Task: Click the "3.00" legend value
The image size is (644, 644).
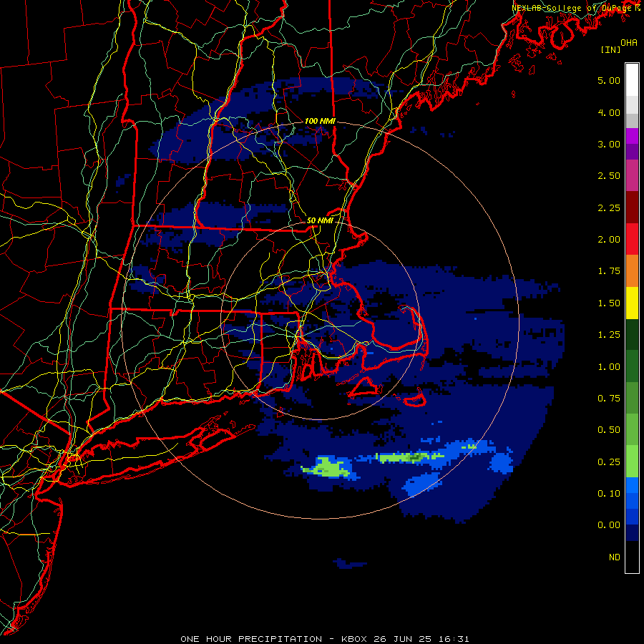Action: tap(609, 144)
